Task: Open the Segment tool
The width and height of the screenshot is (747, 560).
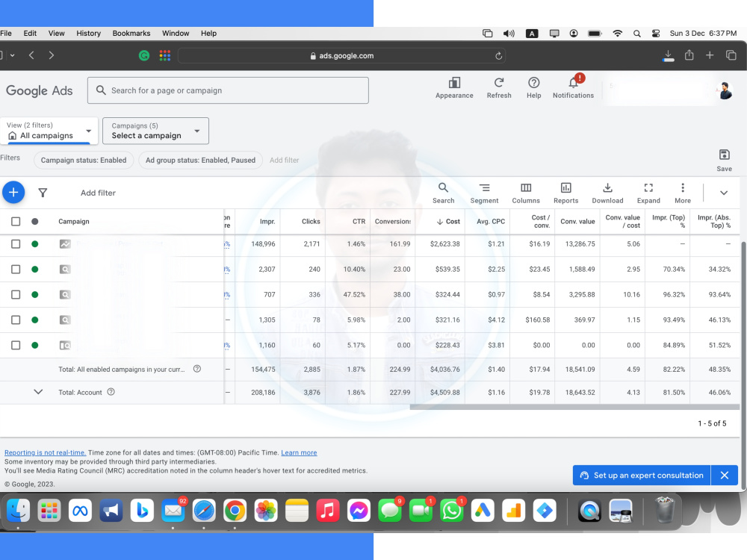Action: click(484, 193)
